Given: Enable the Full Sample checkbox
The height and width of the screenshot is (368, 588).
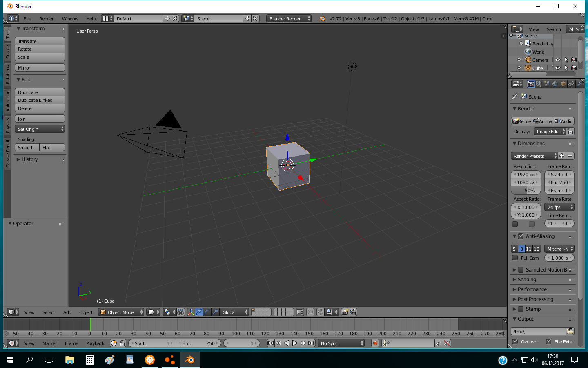Looking at the screenshot, I should point(515,258).
